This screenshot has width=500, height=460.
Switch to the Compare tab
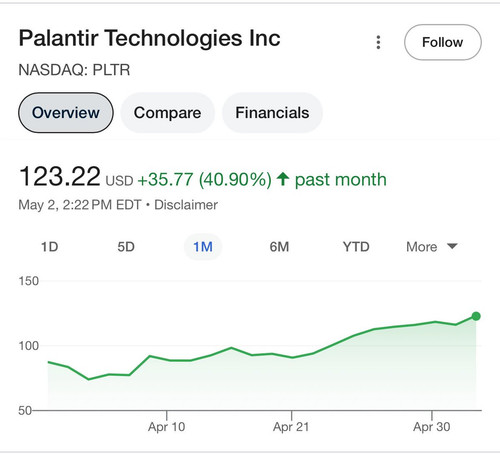tap(167, 113)
